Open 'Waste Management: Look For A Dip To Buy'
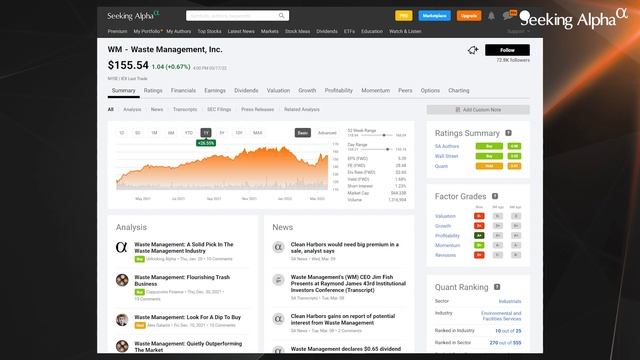The width and height of the screenshot is (640, 360). point(188,317)
